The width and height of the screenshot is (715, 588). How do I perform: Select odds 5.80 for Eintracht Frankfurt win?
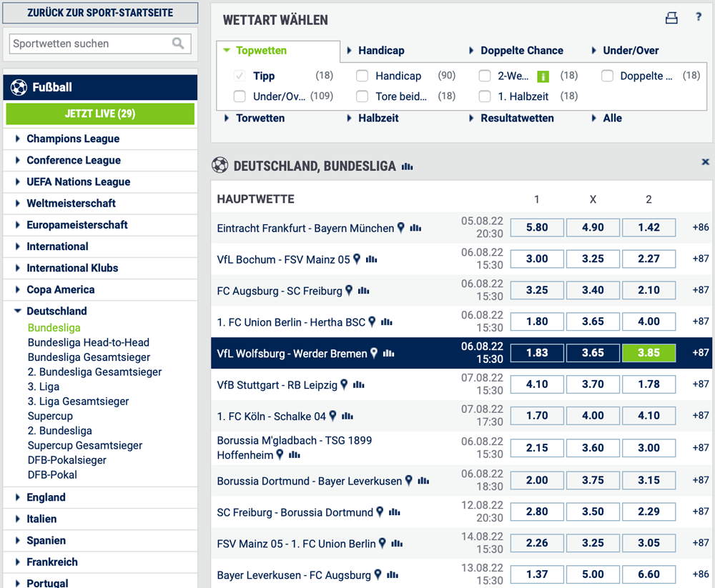click(x=537, y=227)
